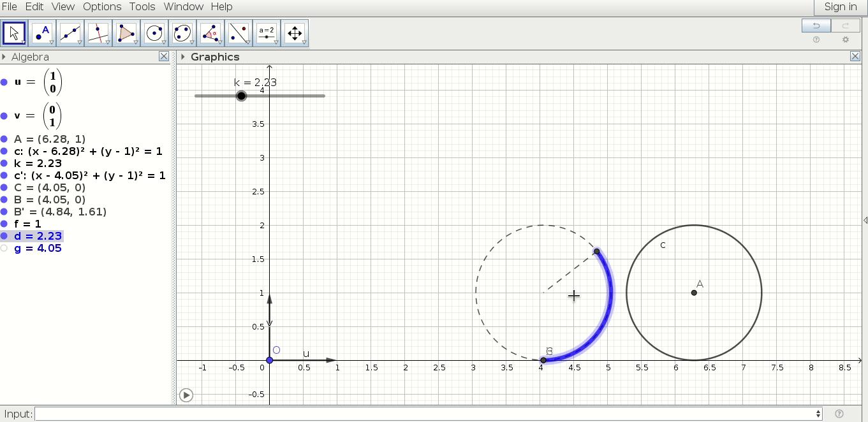Select the Line through Two Points tool

(71, 32)
